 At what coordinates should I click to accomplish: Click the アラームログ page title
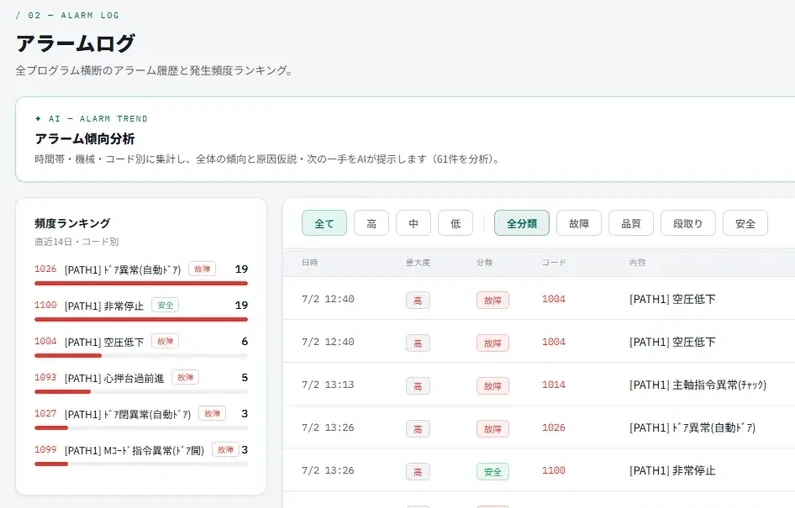click(75, 43)
